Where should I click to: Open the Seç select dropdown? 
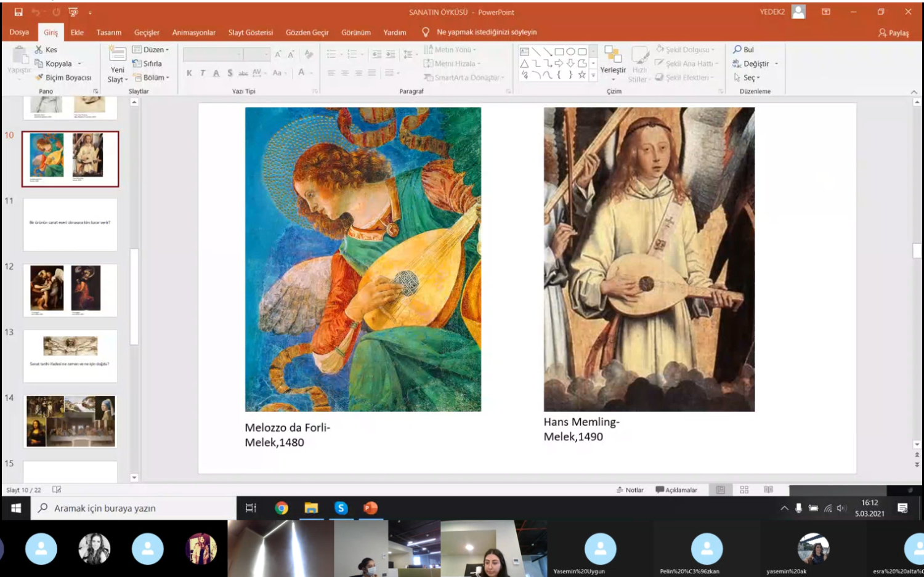pyautogui.click(x=747, y=78)
